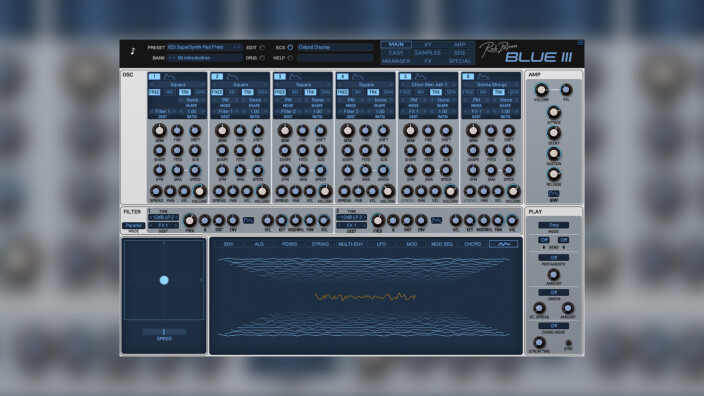
Task: Open oscillator 5 Choir waveform selector
Action: 428,84
